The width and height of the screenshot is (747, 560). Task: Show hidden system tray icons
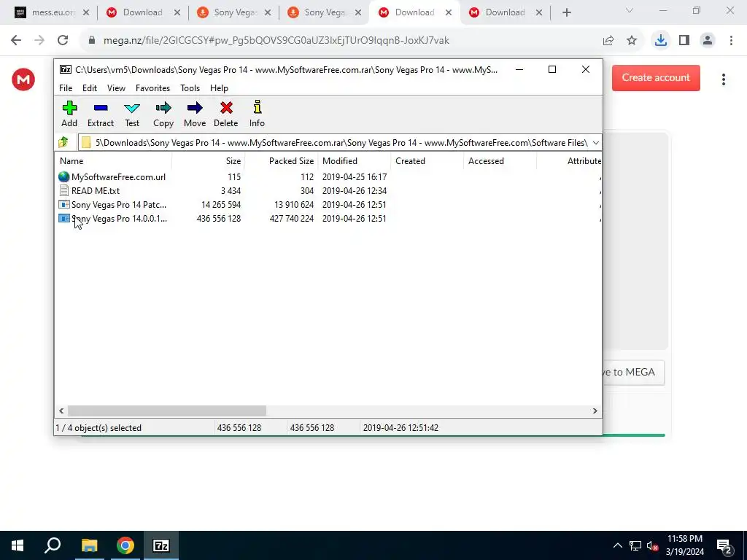617,545
